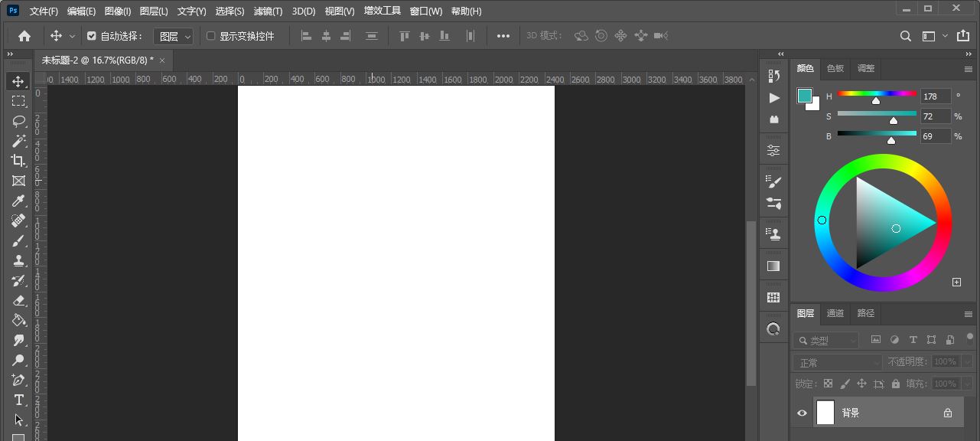Select the Lasso tool
The width and height of the screenshot is (980, 441).
coord(18,121)
